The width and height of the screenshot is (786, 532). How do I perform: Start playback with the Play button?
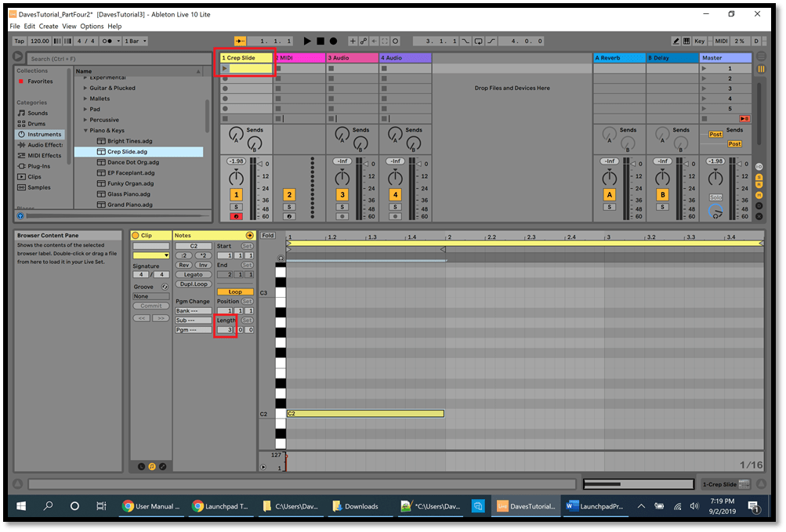[306, 41]
